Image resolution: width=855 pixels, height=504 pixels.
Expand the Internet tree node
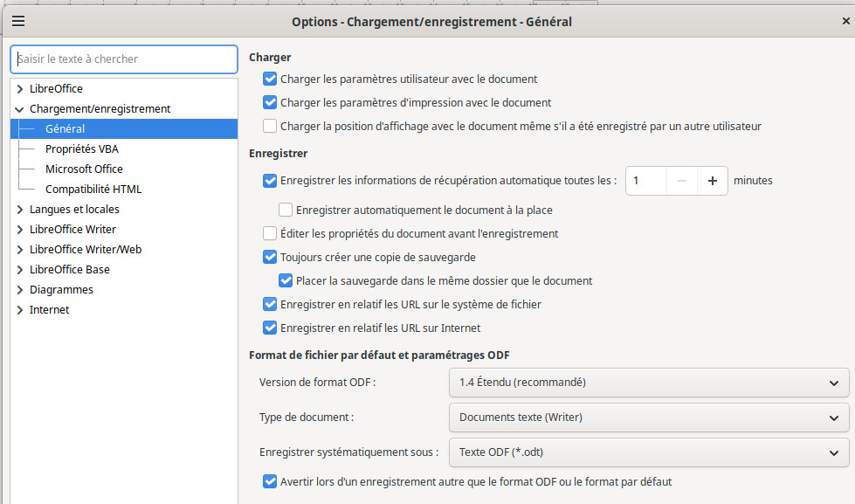(20, 310)
